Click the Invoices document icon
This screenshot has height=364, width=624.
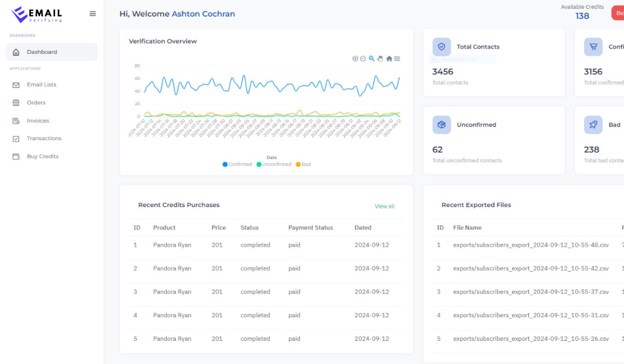16,121
